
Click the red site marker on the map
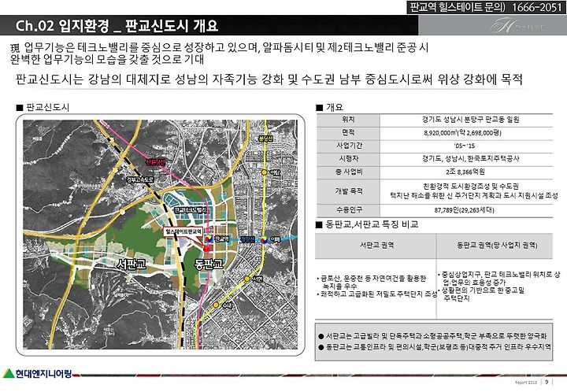pos(206,249)
